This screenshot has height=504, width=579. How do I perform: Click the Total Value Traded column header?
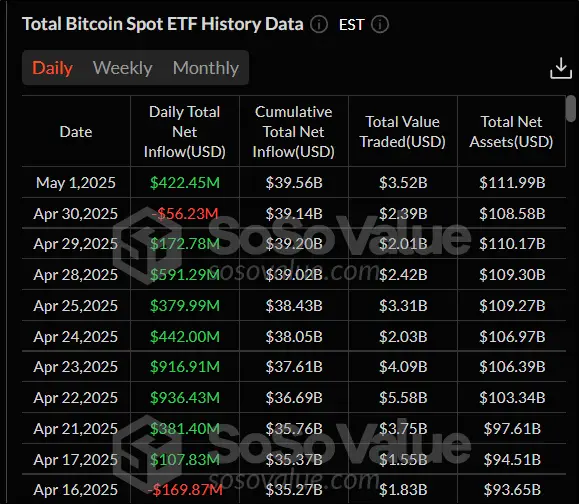pos(402,132)
